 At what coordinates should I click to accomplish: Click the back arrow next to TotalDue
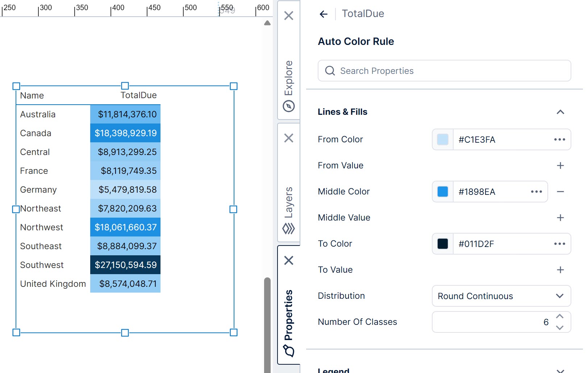[x=324, y=14]
